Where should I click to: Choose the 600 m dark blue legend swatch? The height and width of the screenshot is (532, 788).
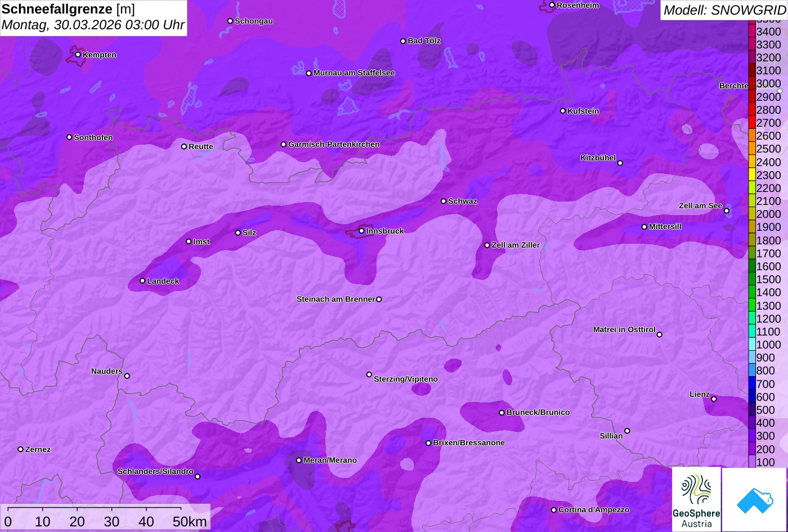pyautogui.click(x=751, y=397)
